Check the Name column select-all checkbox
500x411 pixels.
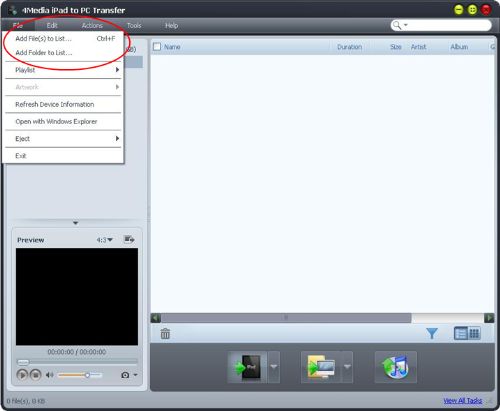click(x=157, y=47)
